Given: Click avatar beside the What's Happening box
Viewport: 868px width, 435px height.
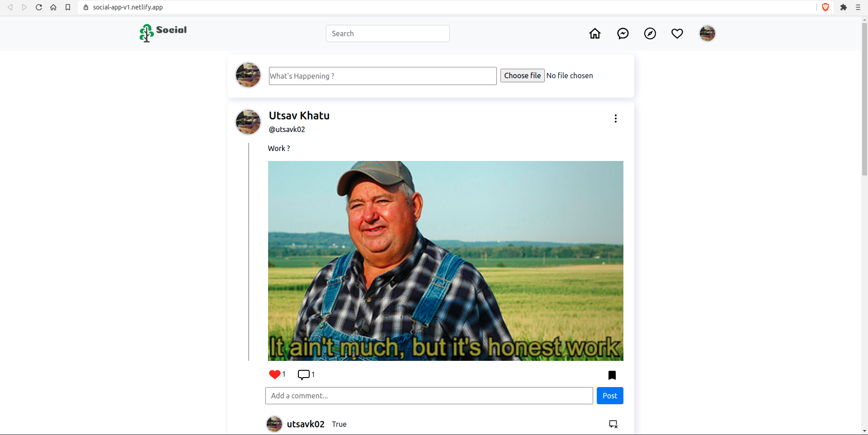Looking at the screenshot, I should tap(248, 75).
